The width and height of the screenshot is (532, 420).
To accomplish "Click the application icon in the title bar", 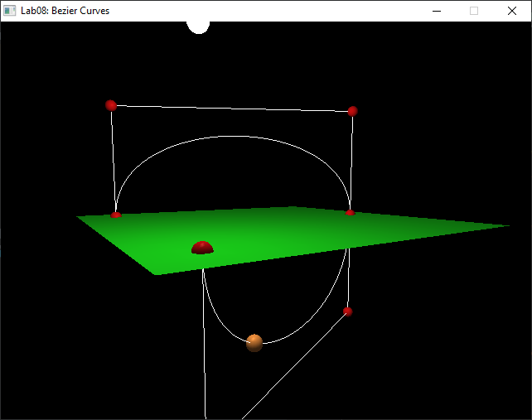I will (10, 11).
